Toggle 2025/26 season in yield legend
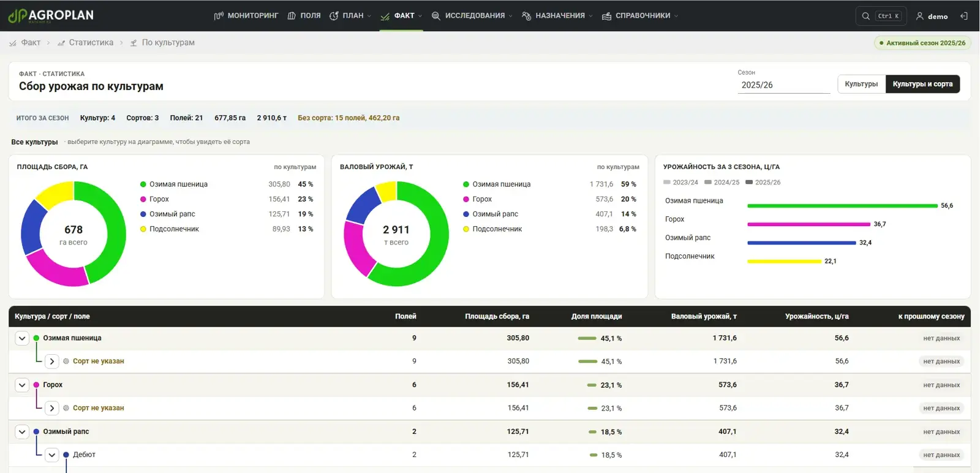Image resolution: width=980 pixels, height=473 pixels. 763,182
